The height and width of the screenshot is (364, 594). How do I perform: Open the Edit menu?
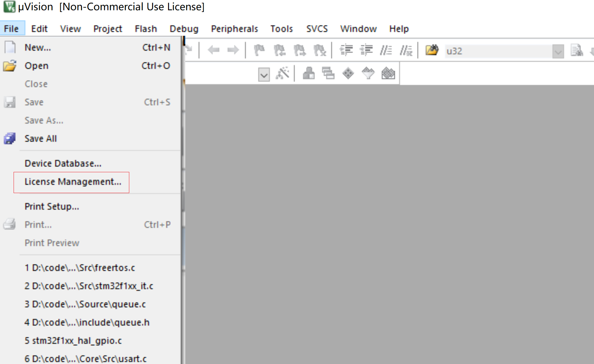tap(39, 29)
